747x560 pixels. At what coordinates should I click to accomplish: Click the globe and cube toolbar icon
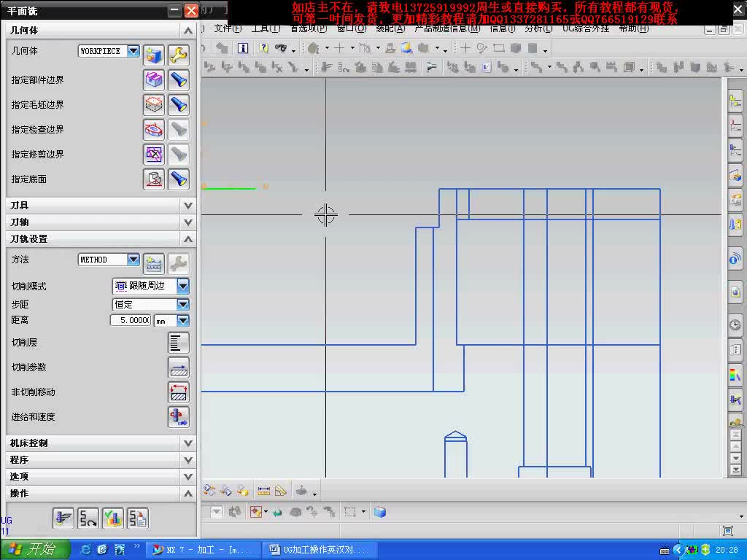coord(406,48)
